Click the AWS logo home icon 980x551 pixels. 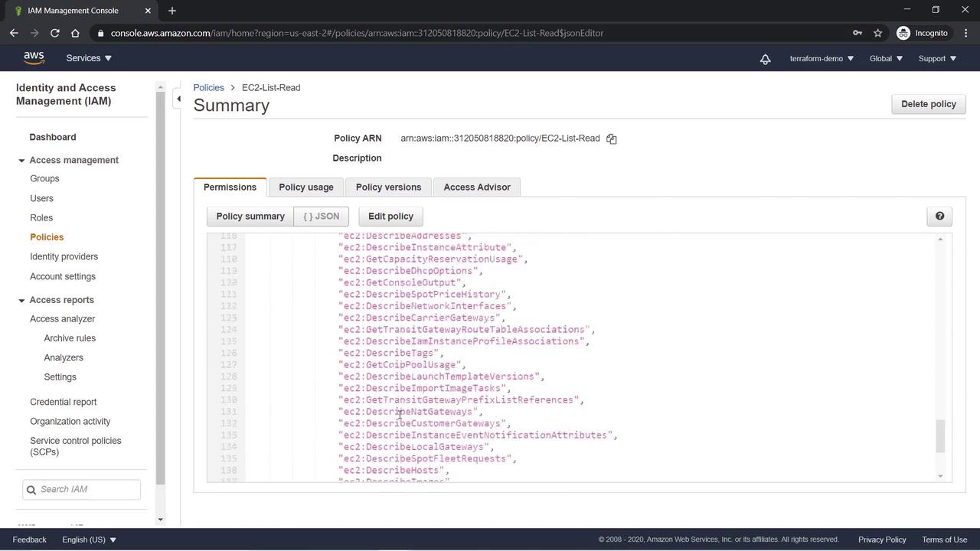(x=34, y=58)
